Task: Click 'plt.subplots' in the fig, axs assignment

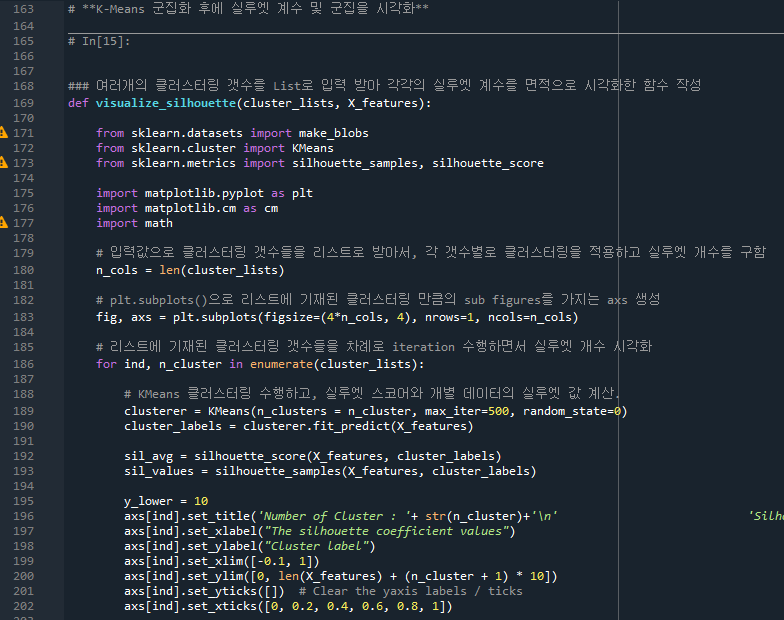Action: [x=214, y=317]
